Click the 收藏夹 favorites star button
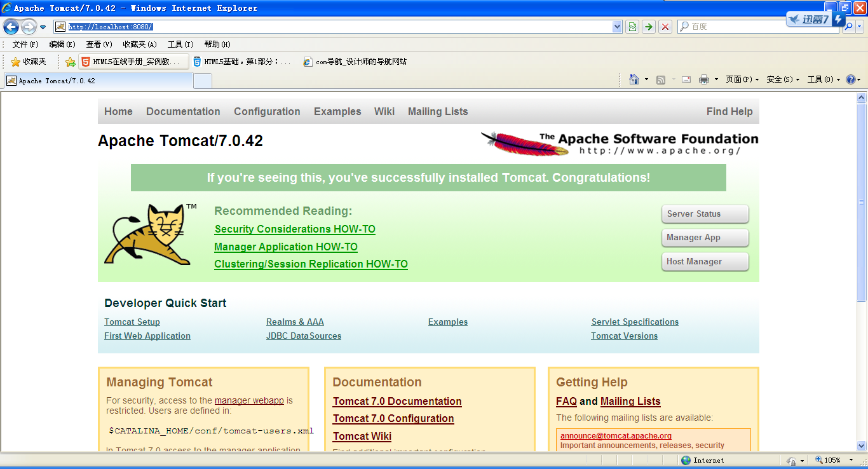 coord(29,62)
